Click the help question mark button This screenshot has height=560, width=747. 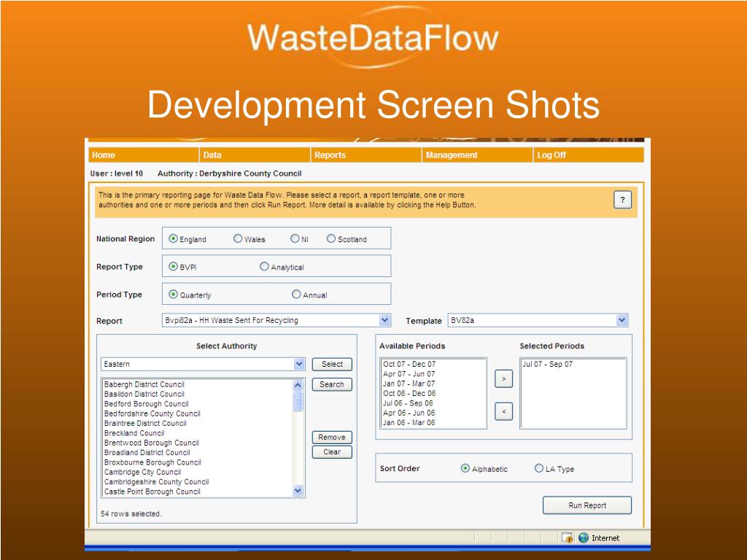click(622, 200)
